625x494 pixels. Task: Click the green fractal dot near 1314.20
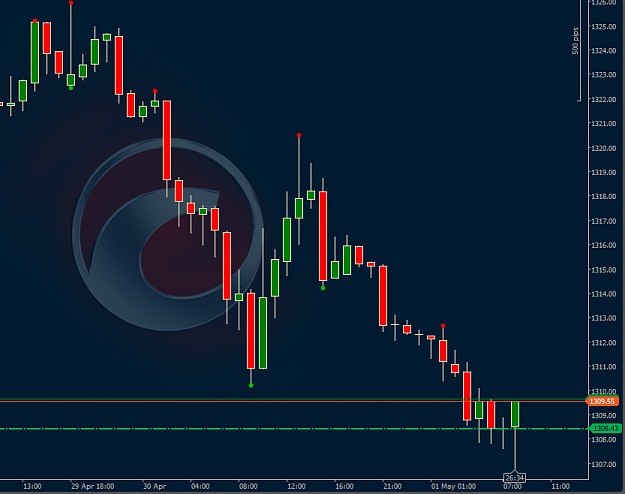323,288
